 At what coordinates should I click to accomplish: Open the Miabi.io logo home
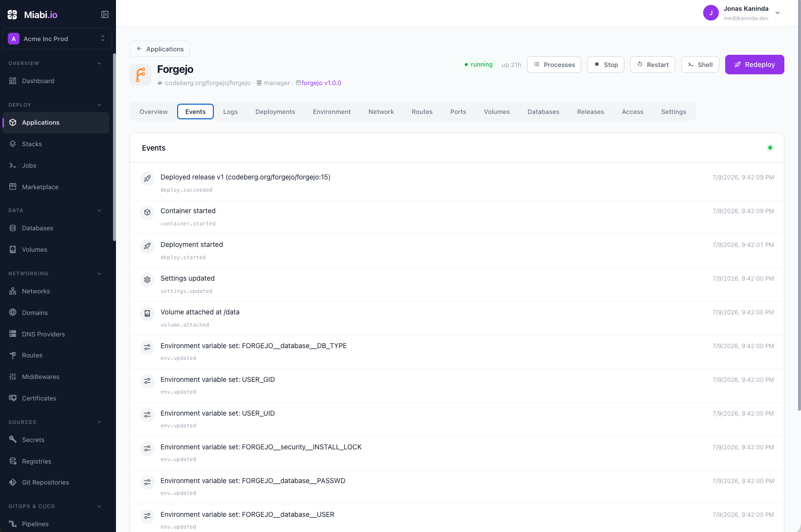[x=32, y=15]
